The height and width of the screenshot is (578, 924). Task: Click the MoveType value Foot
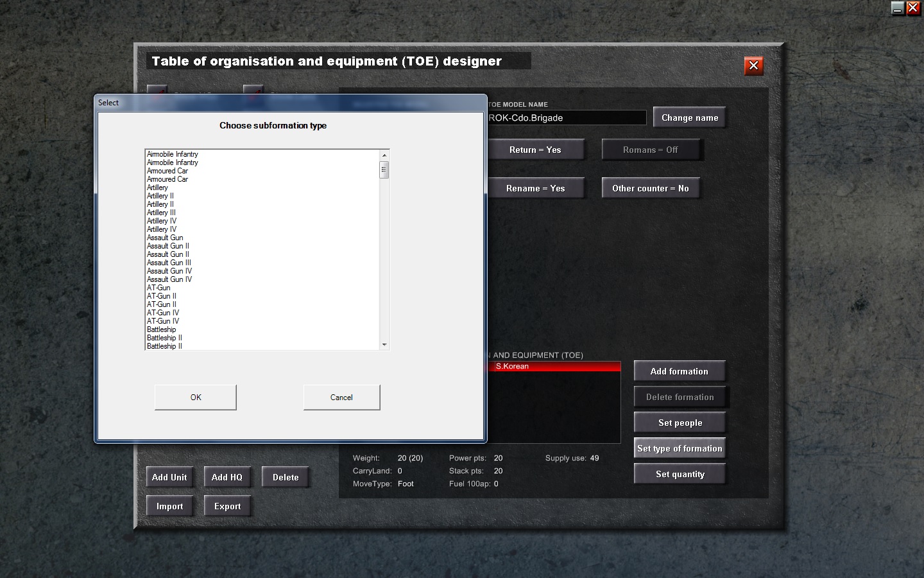click(406, 484)
